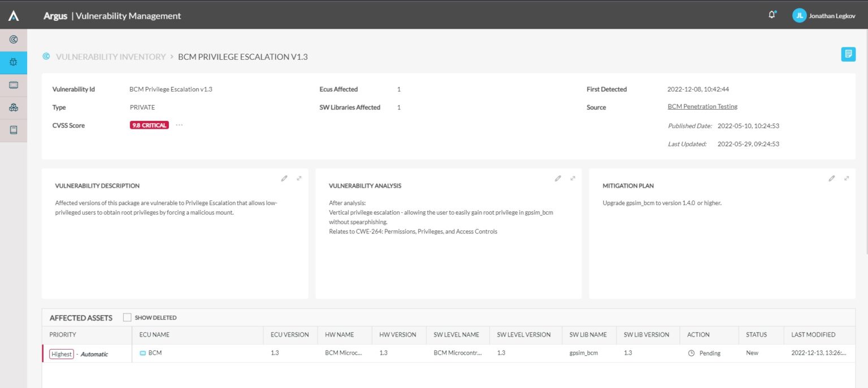Open the book sidebar icon

(14, 130)
